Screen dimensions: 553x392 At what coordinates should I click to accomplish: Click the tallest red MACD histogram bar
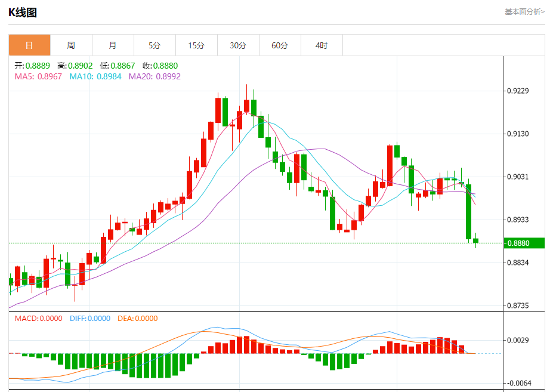[246, 345]
